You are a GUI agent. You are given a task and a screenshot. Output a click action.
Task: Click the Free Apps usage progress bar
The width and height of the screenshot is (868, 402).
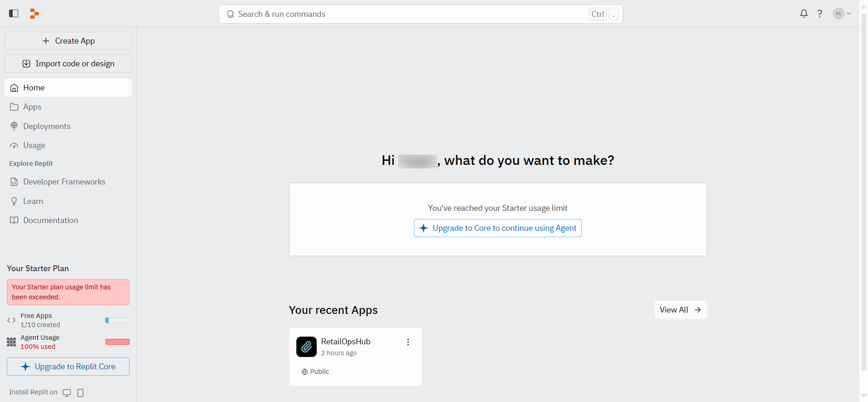point(117,320)
